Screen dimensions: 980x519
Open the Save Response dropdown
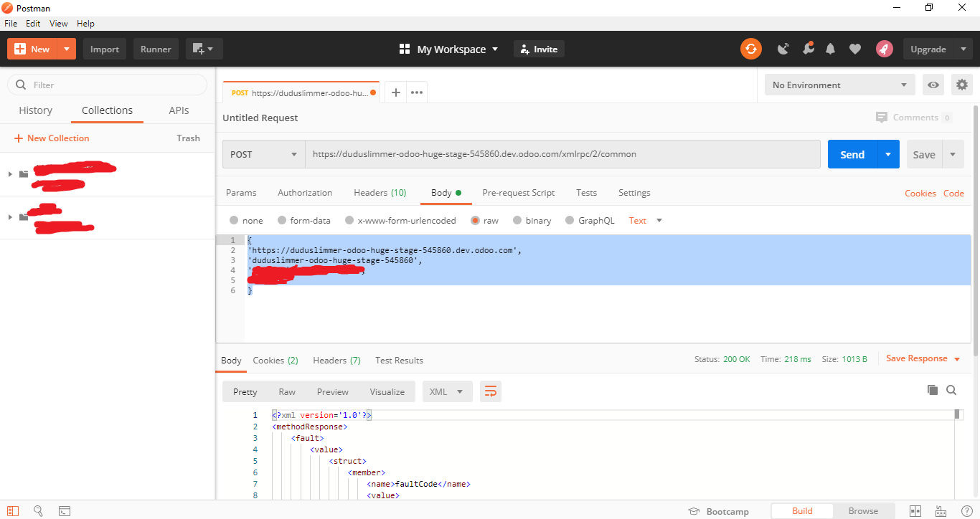tap(923, 358)
